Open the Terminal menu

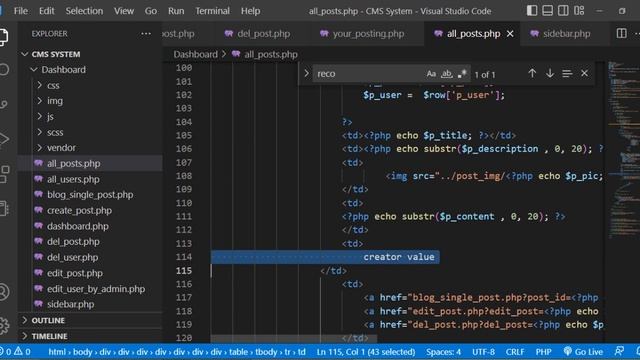[x=212, y=11]
